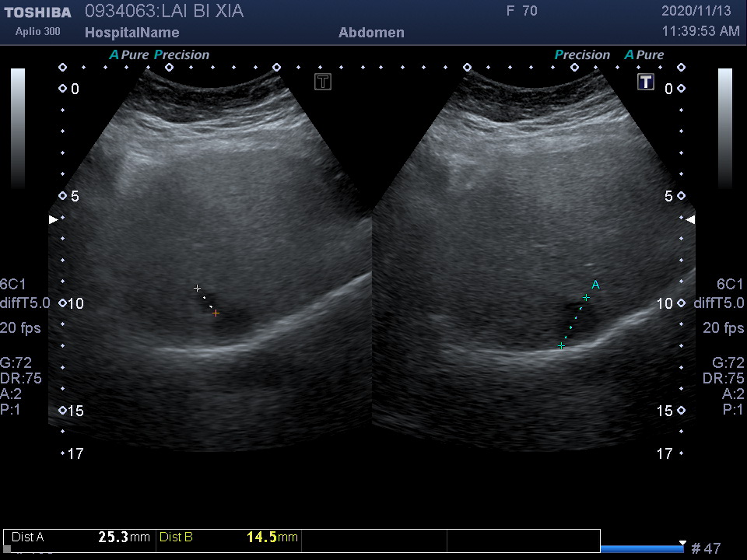Click the left 6C1 transducer label

pos(13,285)
